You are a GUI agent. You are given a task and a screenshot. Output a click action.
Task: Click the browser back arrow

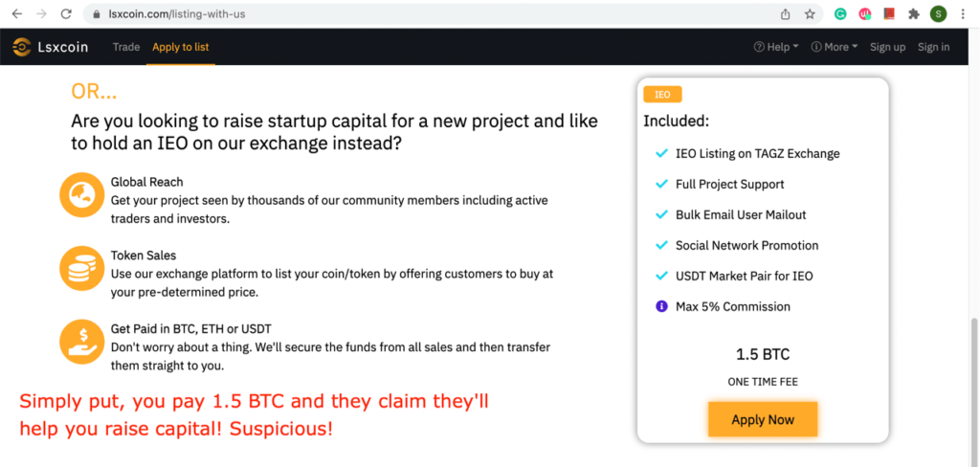pos(17,13)
